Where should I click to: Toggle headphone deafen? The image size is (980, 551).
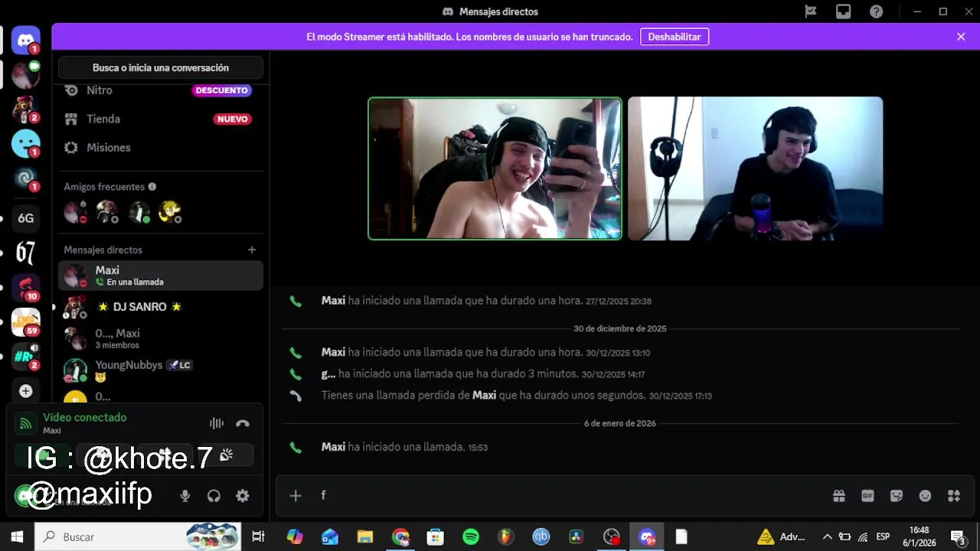(214, 496)
